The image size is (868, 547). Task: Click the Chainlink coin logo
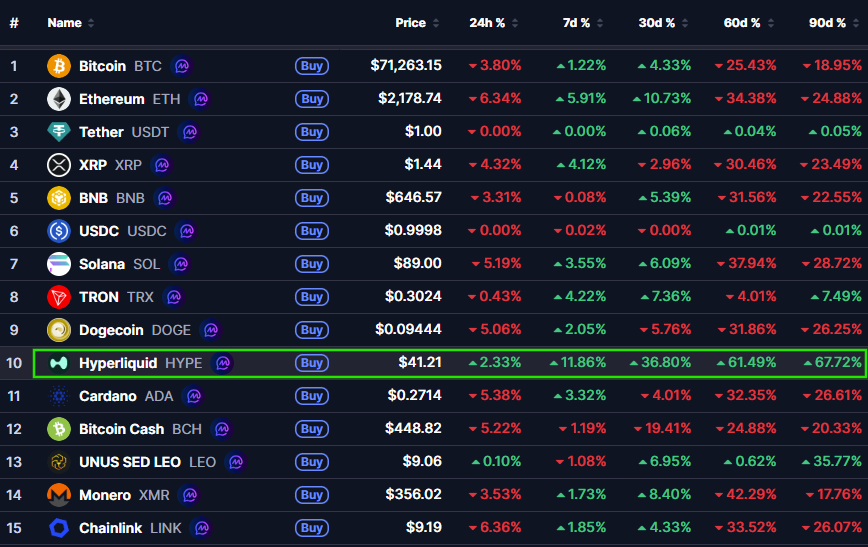[x=59, y=528]
